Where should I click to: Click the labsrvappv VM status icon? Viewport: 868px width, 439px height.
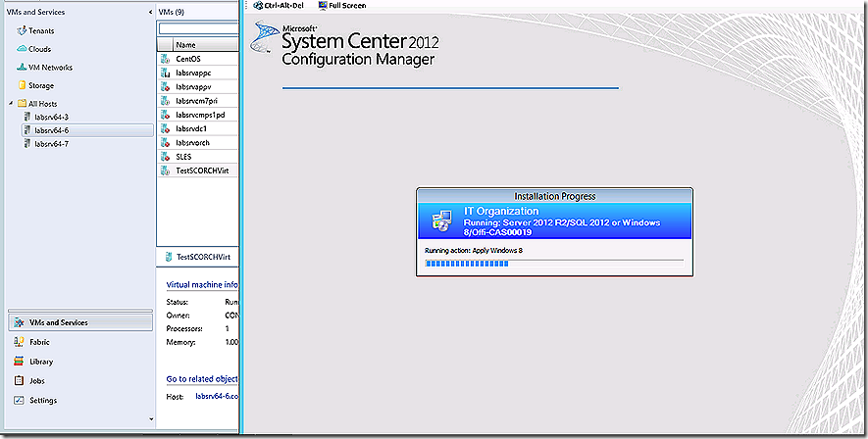[x=165, y=87]
